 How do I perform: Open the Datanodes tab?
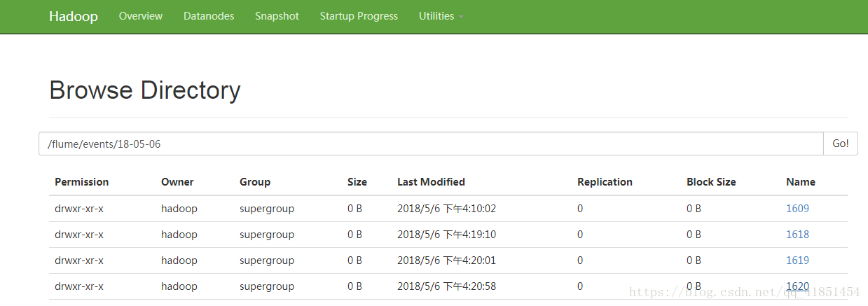[209, 16]
